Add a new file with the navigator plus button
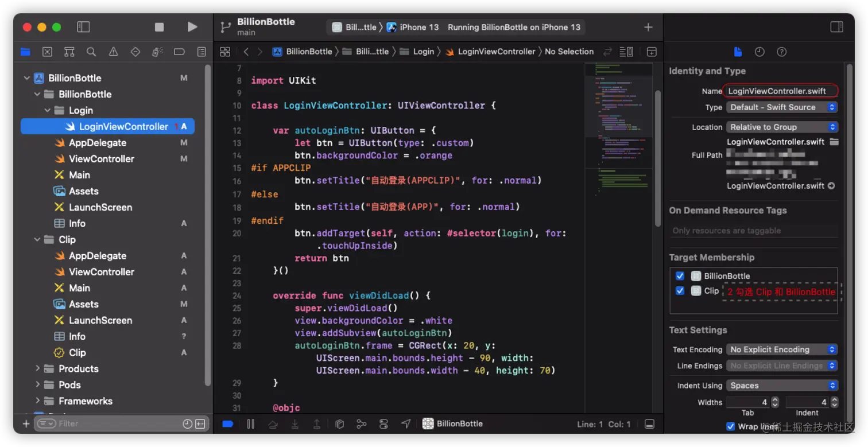868x447 pixels. [26, 424]
